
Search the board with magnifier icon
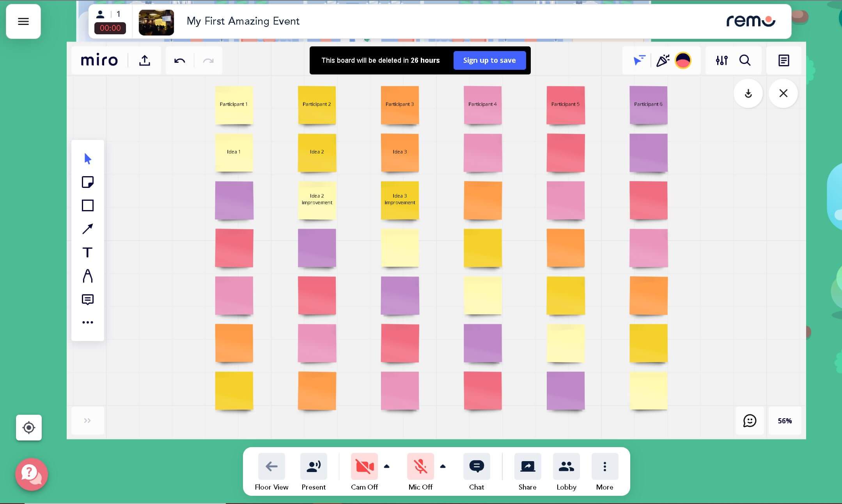pyautogui.click(x=745, y=60)
